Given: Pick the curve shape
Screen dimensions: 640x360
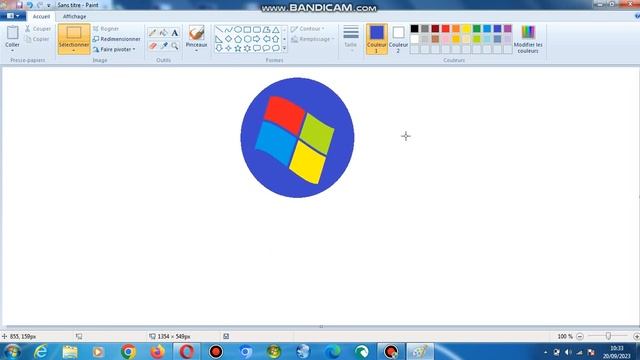Looking at the screenshot, I should tap(228, 30).
